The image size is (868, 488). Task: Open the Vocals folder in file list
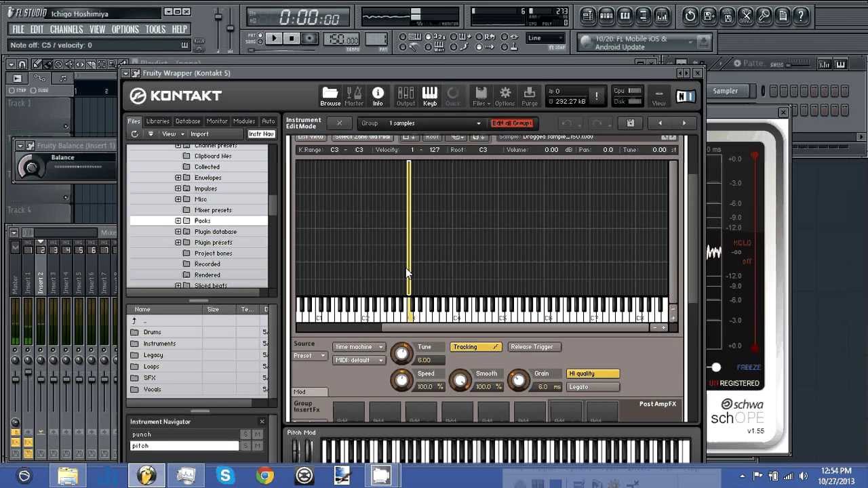(x=153, y=390)
